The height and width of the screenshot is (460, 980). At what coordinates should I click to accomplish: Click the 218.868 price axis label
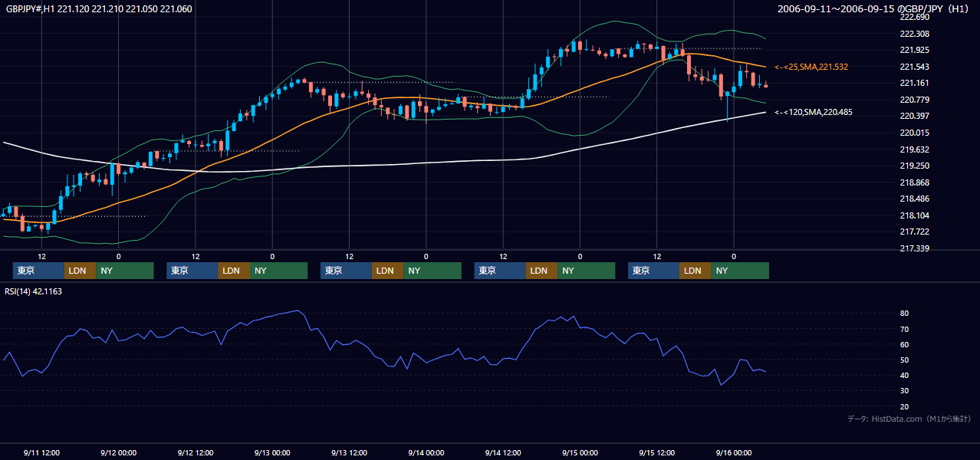point(914,182)
